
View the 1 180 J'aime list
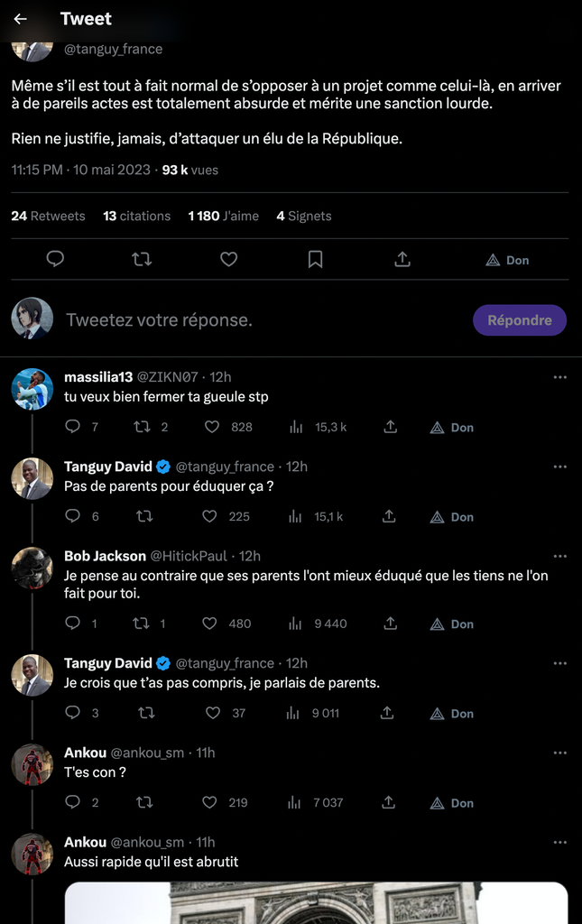(x=223, y=217)
